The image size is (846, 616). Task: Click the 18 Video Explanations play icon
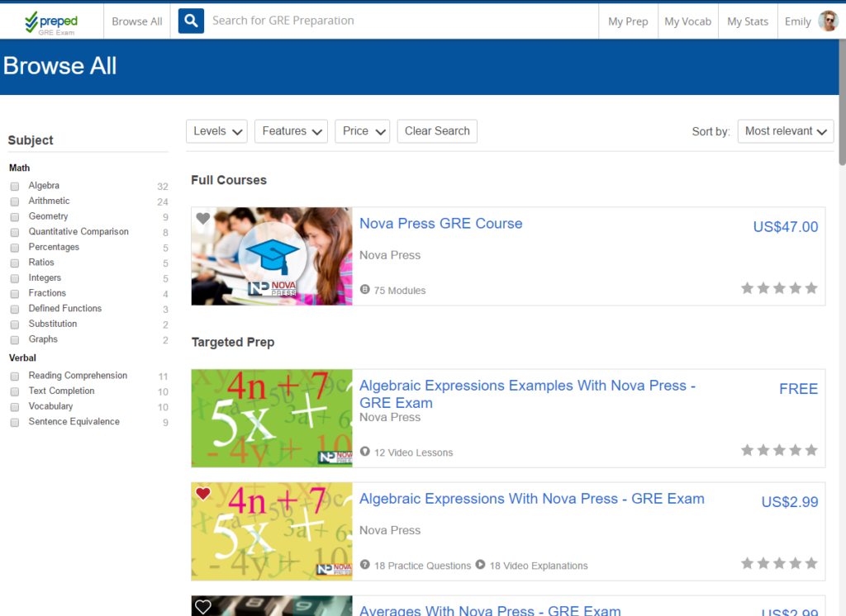click(480, 565)
